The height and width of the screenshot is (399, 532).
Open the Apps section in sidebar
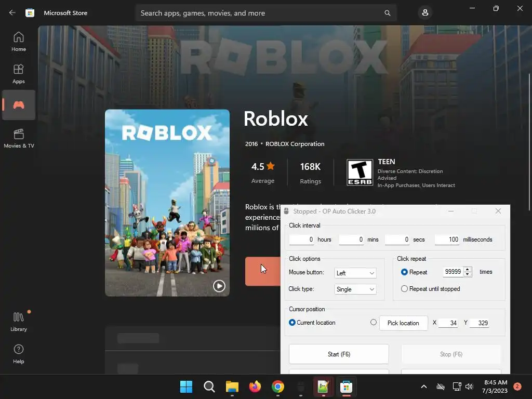point(19,74)
